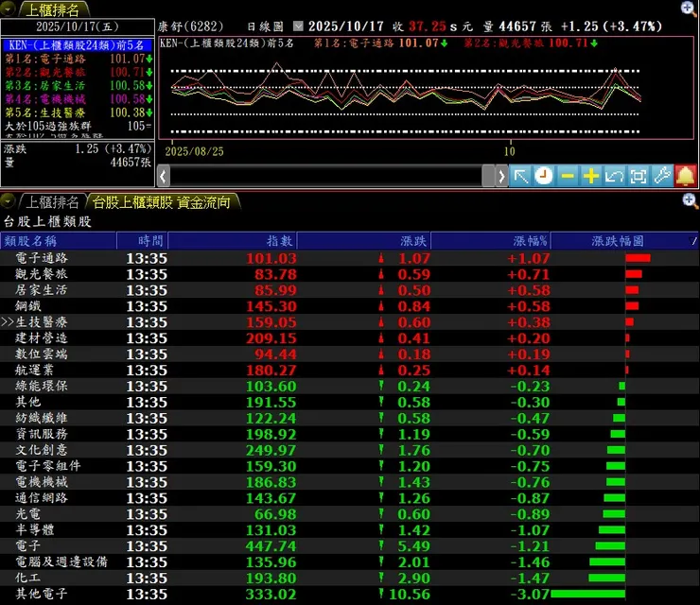Select KEN-(上櫃類股24類)前5名 list header
The image size is (700, 605).
[x=77, y=45]
